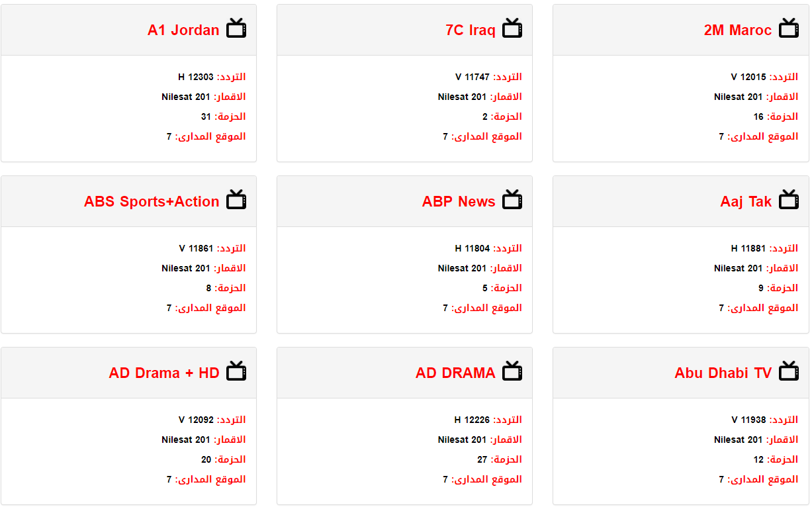This screenshot has height=513, width=812.
Task: Open the ABS Sports+Action channel title
Action: tap(152, 202)
